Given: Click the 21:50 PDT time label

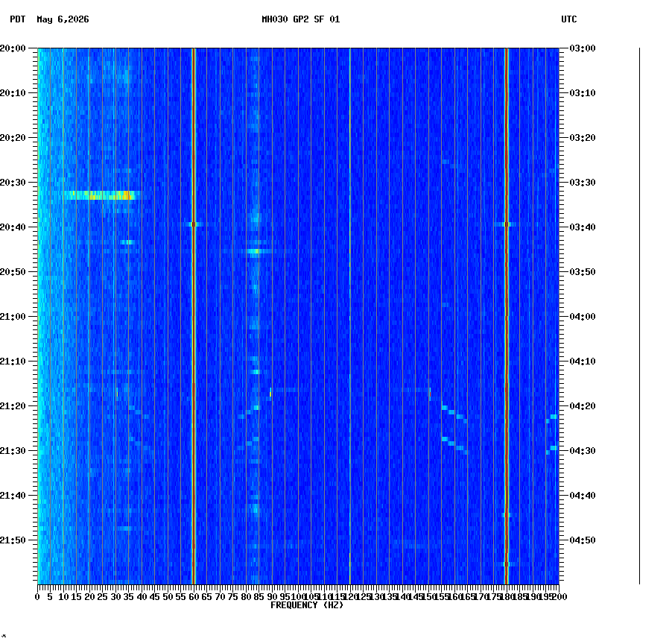Looking at the screenshot, I should pyautogui.click(x=13, y=540).
